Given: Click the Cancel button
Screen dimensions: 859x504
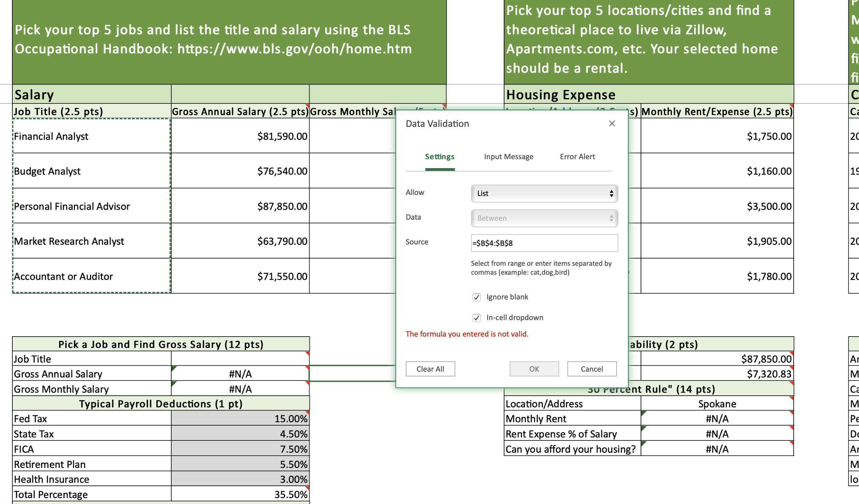Looking at the screenshot, I should tap(592, 369).
